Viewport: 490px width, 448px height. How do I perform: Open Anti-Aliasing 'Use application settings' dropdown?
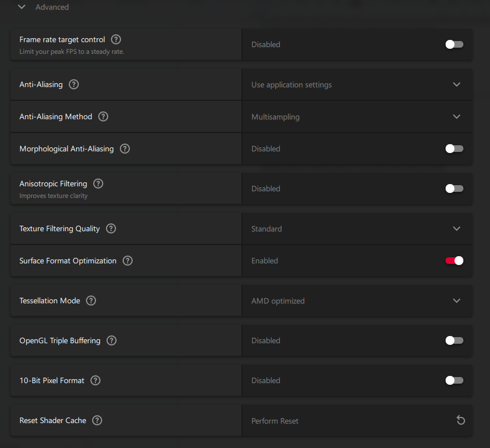click(x=357, y=85)
